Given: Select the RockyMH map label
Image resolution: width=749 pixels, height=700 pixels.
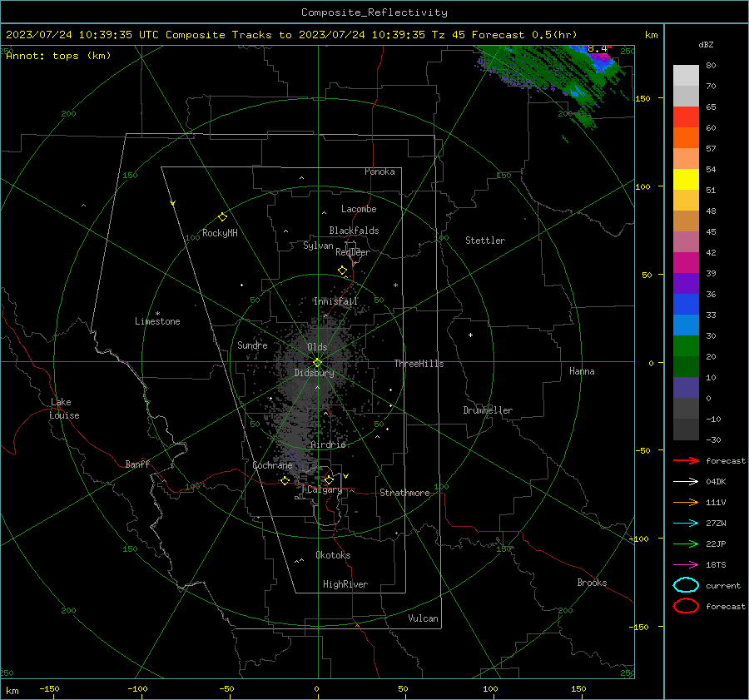Looking at the screenshot, I should [220, 233].
